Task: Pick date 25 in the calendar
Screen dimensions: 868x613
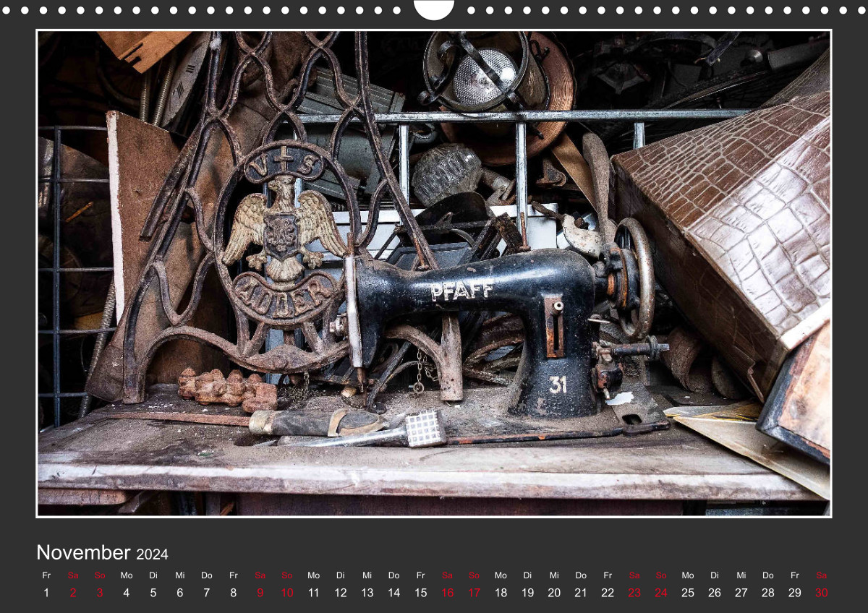Action: [688, 593]
